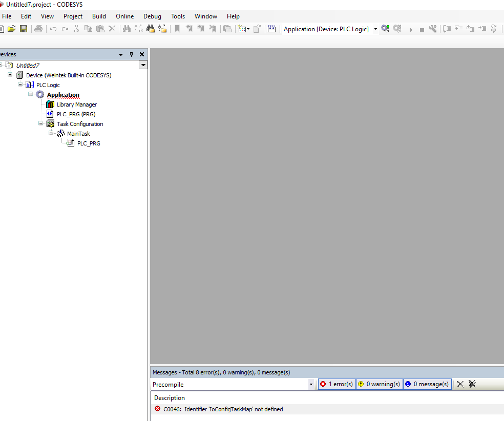The image size is (504, 421).
Task: Open the Tools menu
Action: [x=178, y=16]
